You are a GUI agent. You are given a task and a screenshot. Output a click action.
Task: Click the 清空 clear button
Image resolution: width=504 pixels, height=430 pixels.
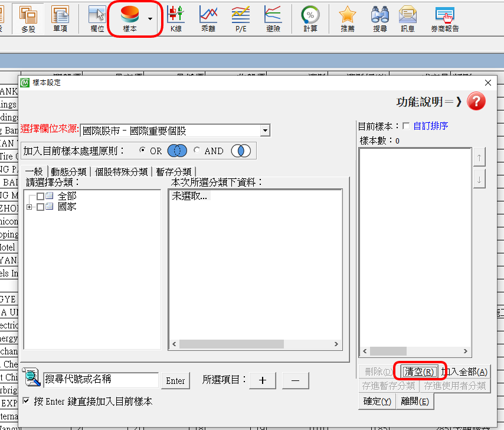[x=418, y=372]
